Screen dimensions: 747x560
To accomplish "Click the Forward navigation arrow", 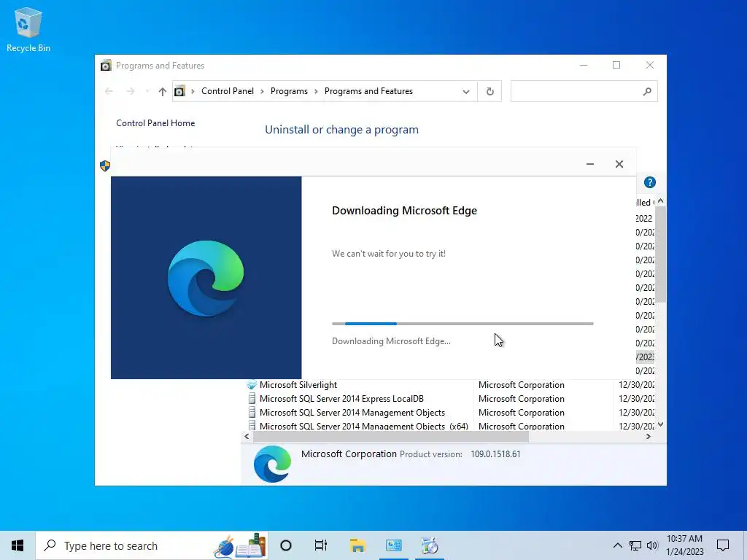I will coord(130,91).
